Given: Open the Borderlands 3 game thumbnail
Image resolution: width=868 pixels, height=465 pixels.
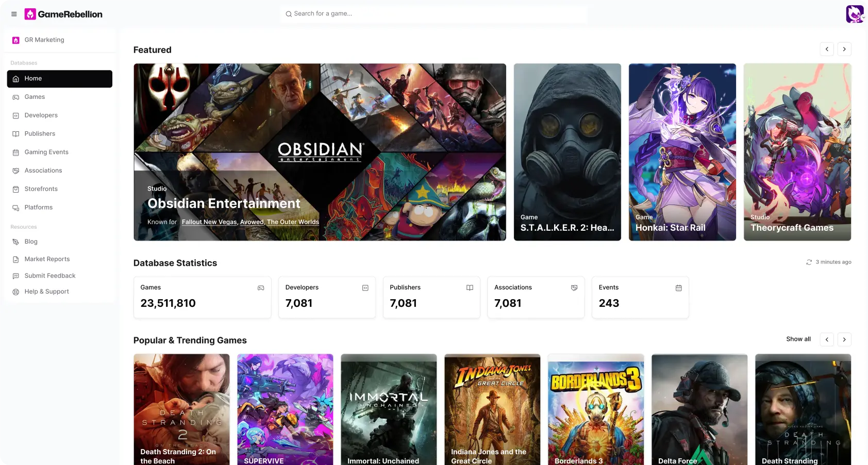Looking at the screenshot, I should [595, 409].
